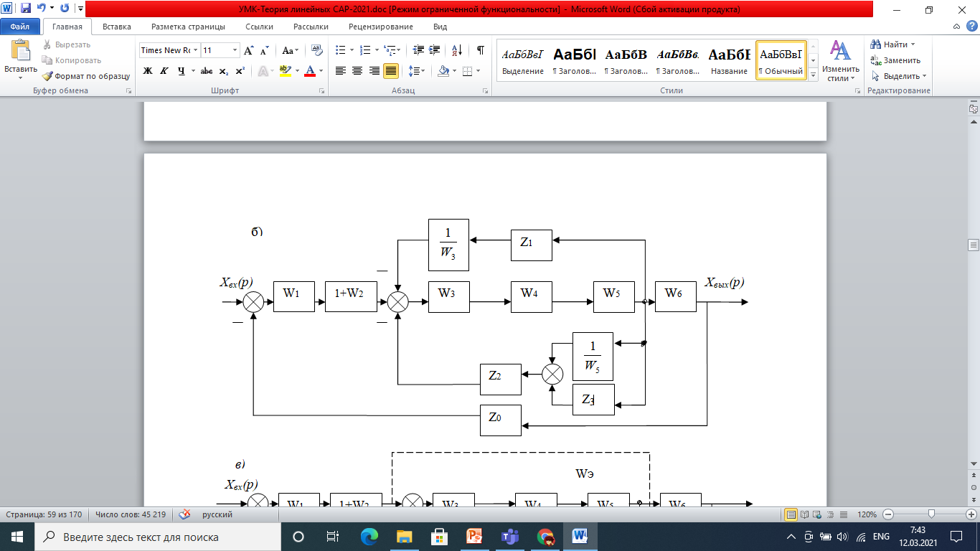Save document with Quick Access icon
This screenshot has height=551, width=980.
pyautogui.click(x=26, y=9)
